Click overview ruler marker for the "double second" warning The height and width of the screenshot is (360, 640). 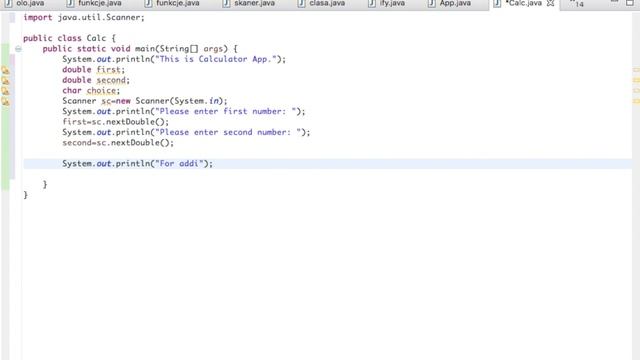pyautogui.click(x=636, y=80)
